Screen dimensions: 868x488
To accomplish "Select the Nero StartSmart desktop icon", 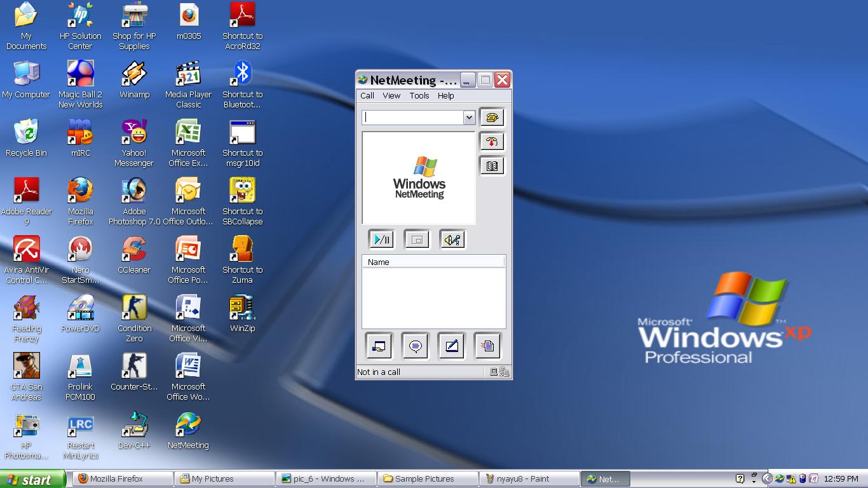I will tap(81, 261).
